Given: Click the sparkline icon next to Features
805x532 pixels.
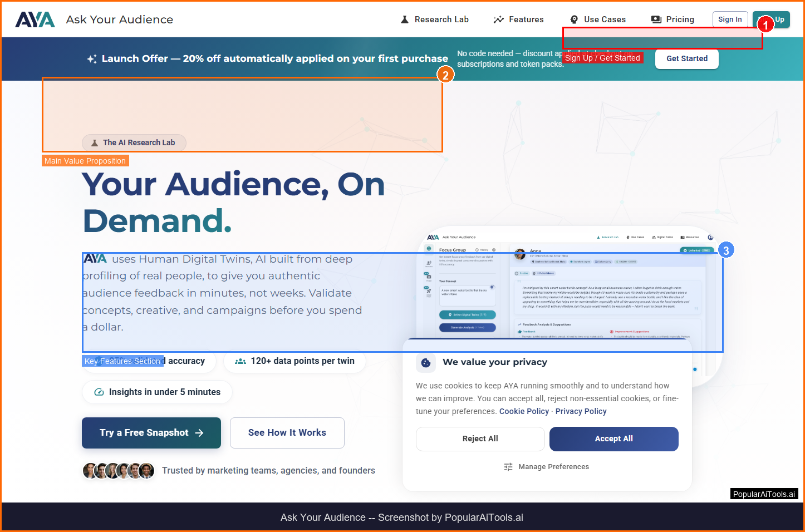Looking at the screenshot, I should (x=498, y=19).
